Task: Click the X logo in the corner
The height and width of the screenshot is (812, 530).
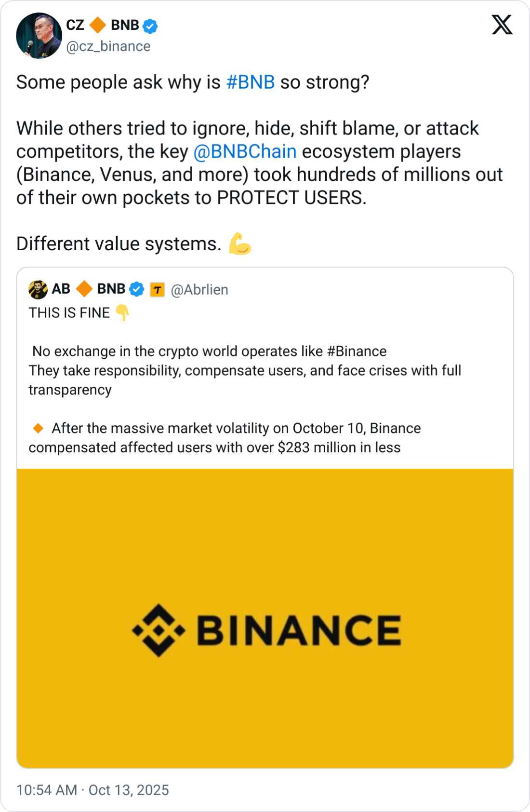Action: click(x=502, y=25)
